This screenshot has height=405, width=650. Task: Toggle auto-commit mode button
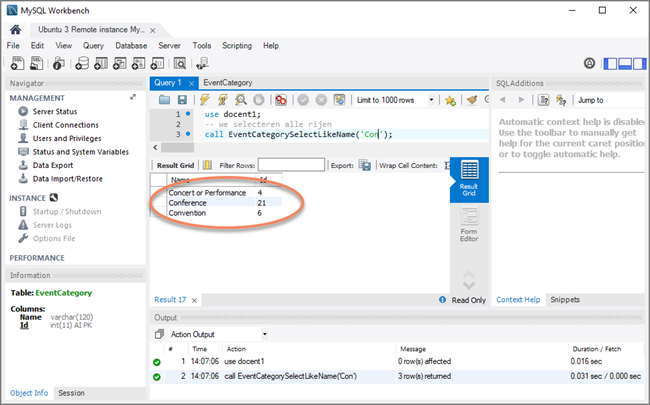[x=340, y=99]
